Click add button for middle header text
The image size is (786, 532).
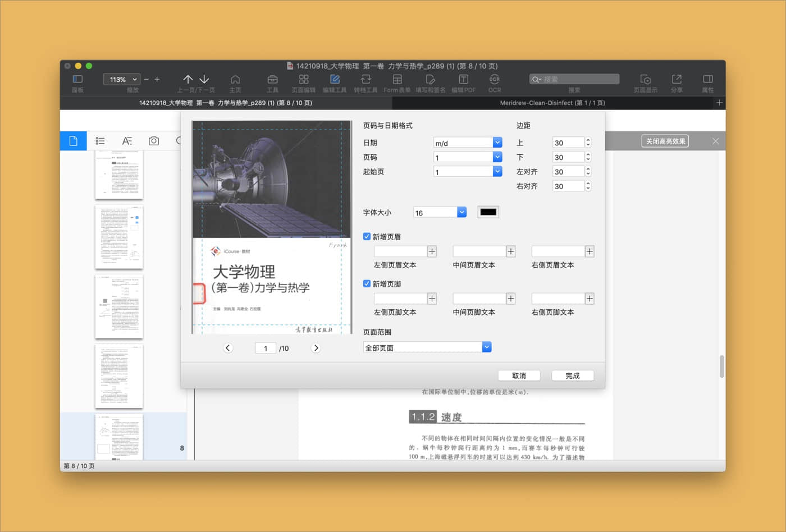point(511,251)
